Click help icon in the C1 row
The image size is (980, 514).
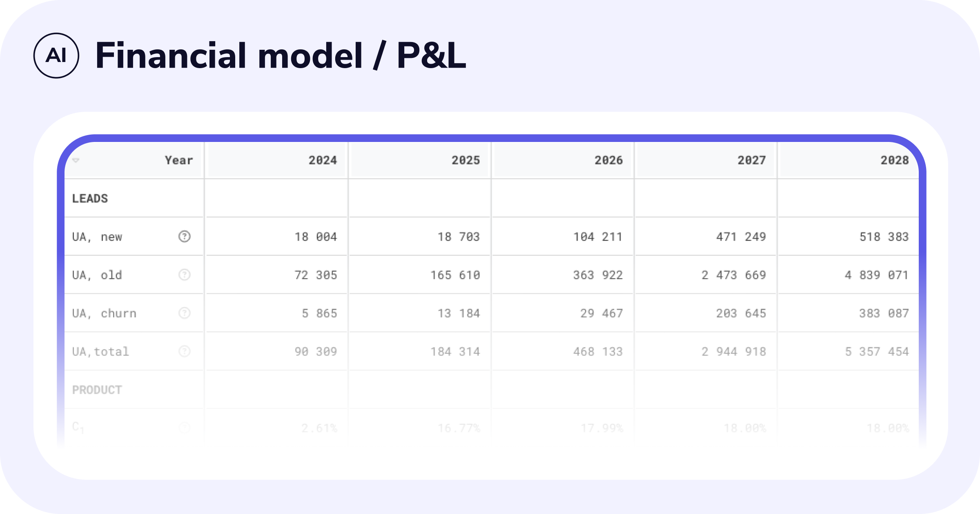point(185,428)
